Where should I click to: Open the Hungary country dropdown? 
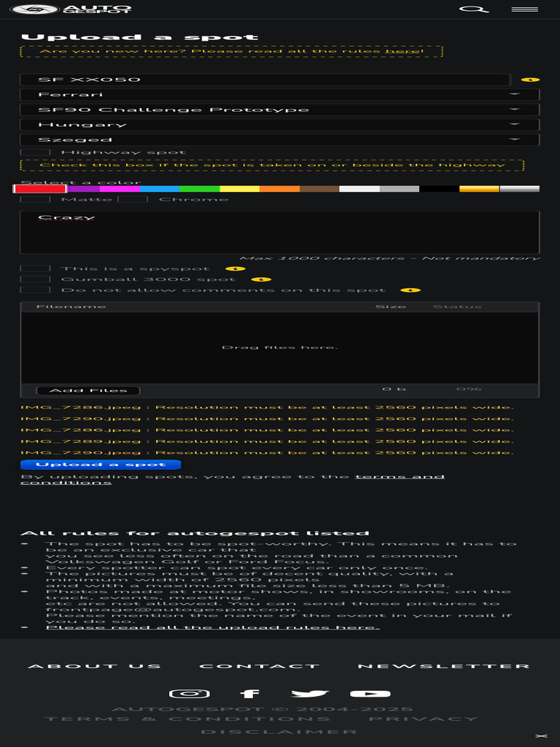pos(279,125)
